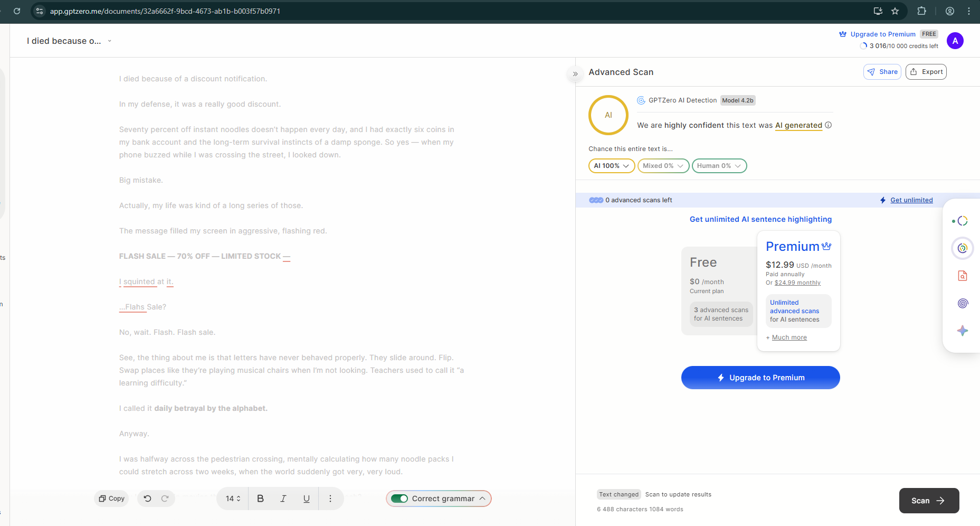Expand the AI 100% breakdown
This screenshot has height=526, width=980.
point(611,166)
